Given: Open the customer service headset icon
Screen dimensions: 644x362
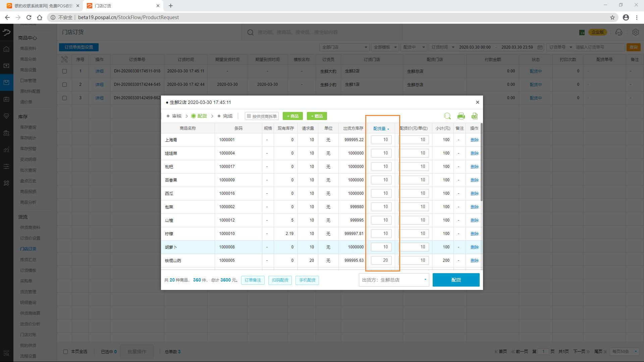Looking at the screenshot, I should pyautogui.click(x=619, y=32).
